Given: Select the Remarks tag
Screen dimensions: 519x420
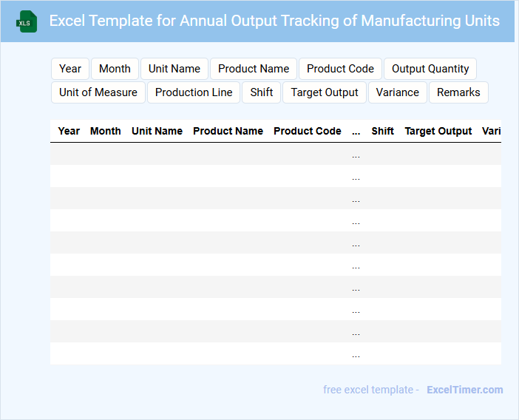Looking at the screenshot, I should [x=458, y=92].
